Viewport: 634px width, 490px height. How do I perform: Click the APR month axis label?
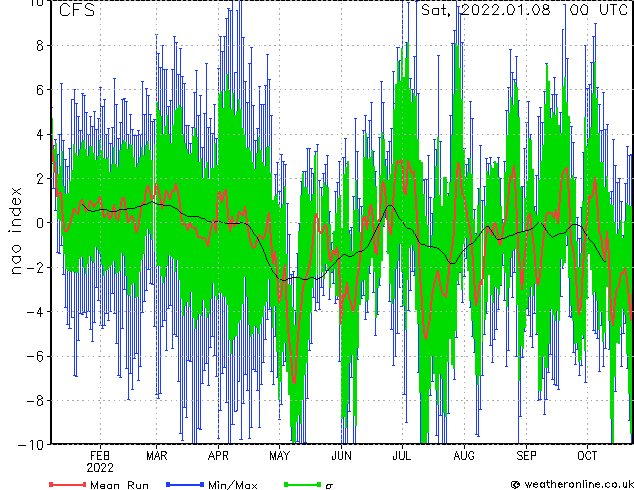[218, 456]
